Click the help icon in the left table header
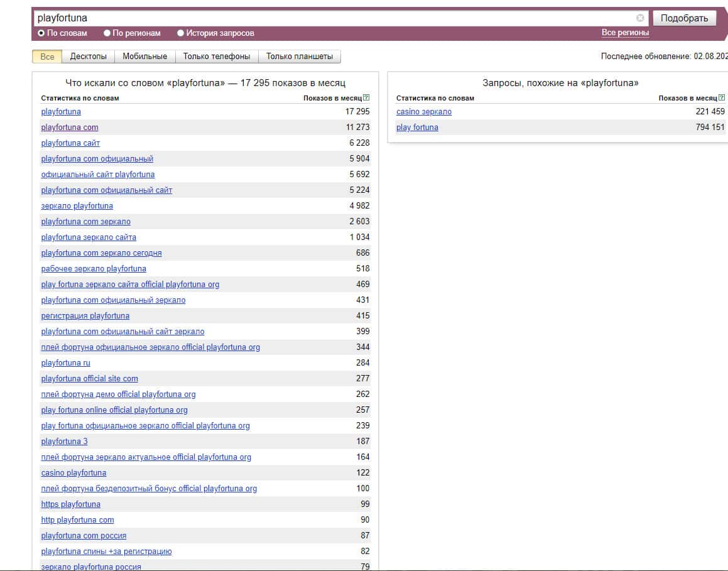This screenshot has height=571, width=728. pyautogui.click(x=366, y=98)
